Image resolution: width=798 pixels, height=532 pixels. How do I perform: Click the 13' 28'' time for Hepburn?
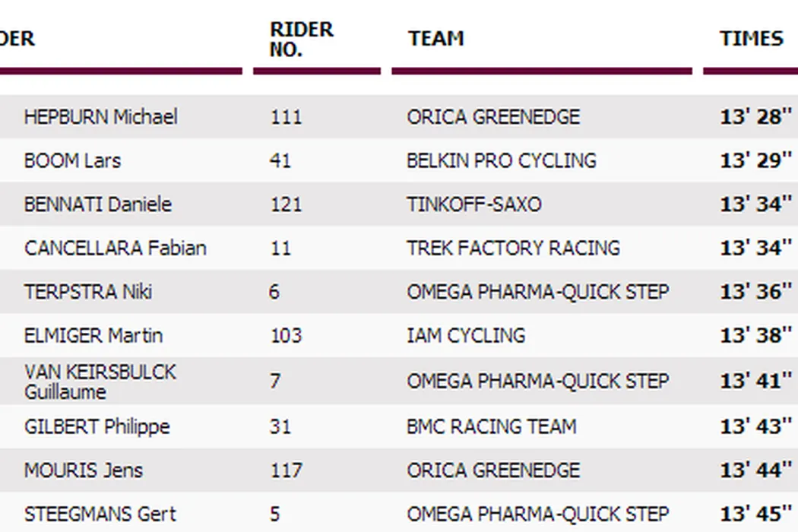[x=755, y=117]
